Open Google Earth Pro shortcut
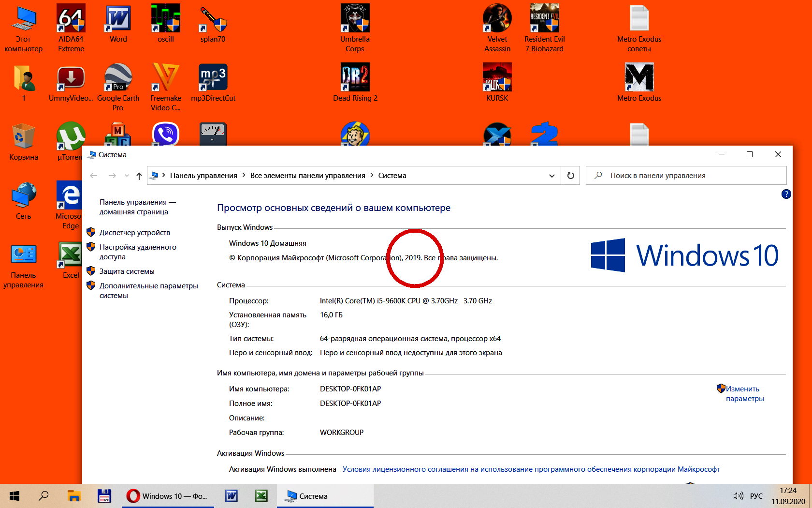 tap(118, 87)
